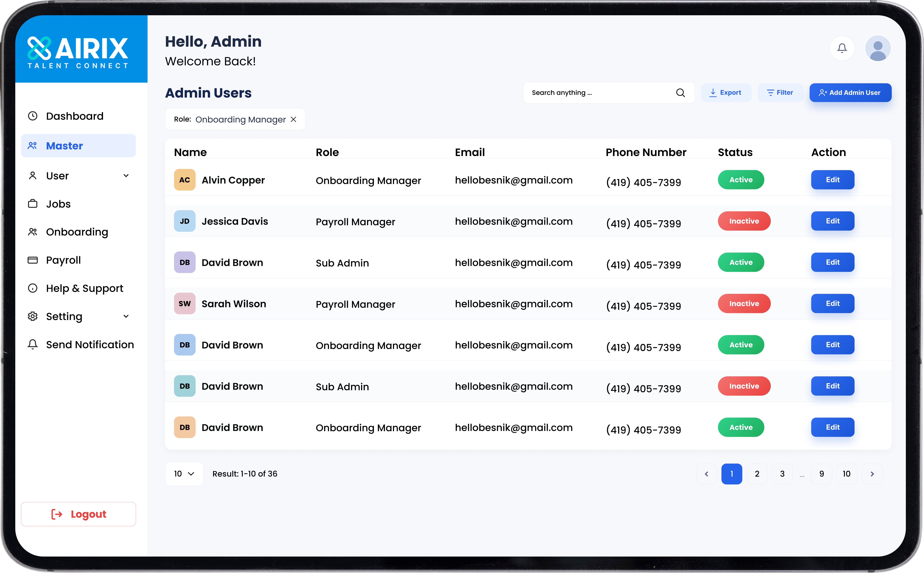Expand the Setting submenu chevron
Screen dimensions: 924x573
coord(126,316)
